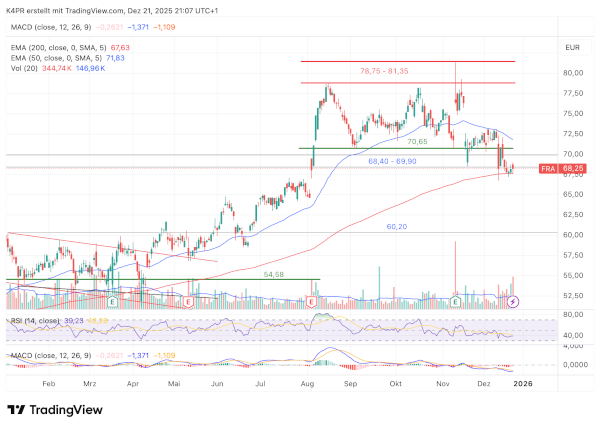Open the early August earnings E marker
Viewport: 600px width, 428px height.
pos(312,300)
